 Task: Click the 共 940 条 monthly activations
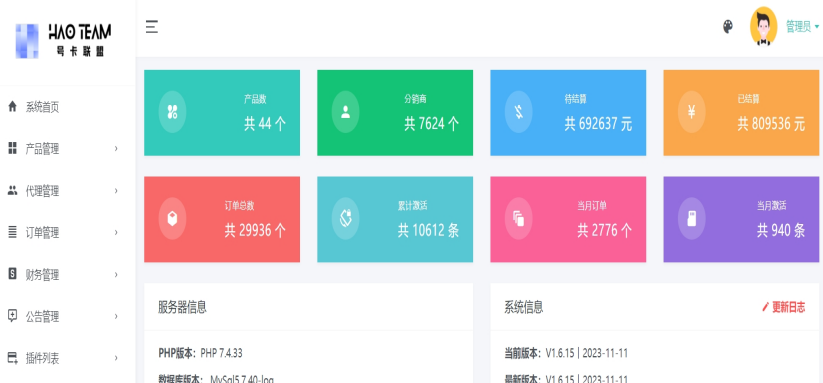[781, 230]
